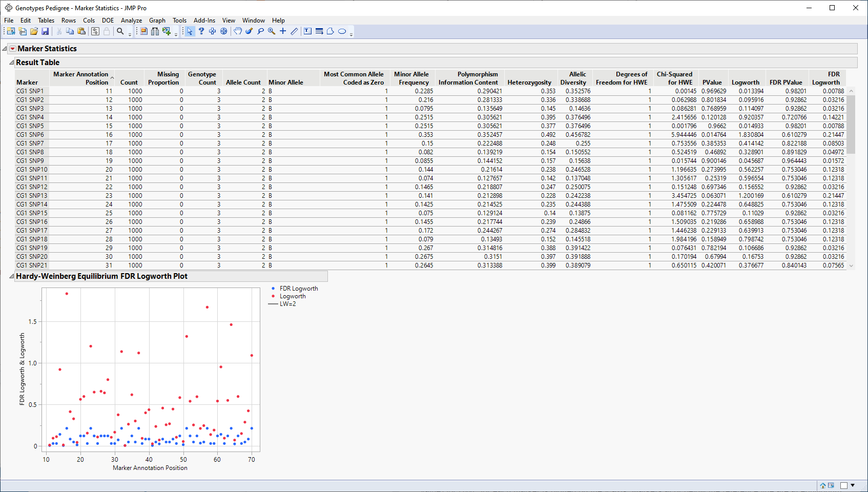Sort by FDR PValue column header
Image resolution: width=868 pixels, height=492 pixels.
pos(786,82)
